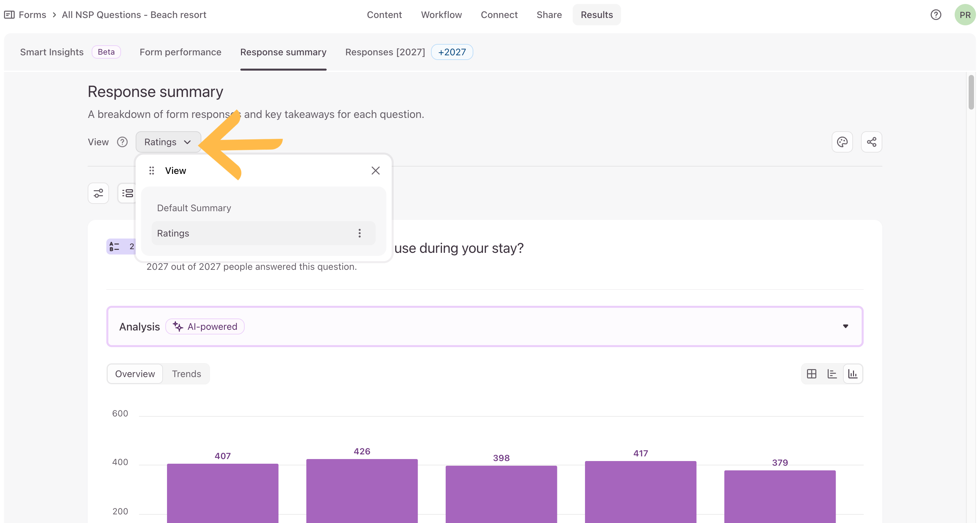Switch chart to vertical bar icon
This screenshot has height=523, width=980.
click(x=853, y=374)
